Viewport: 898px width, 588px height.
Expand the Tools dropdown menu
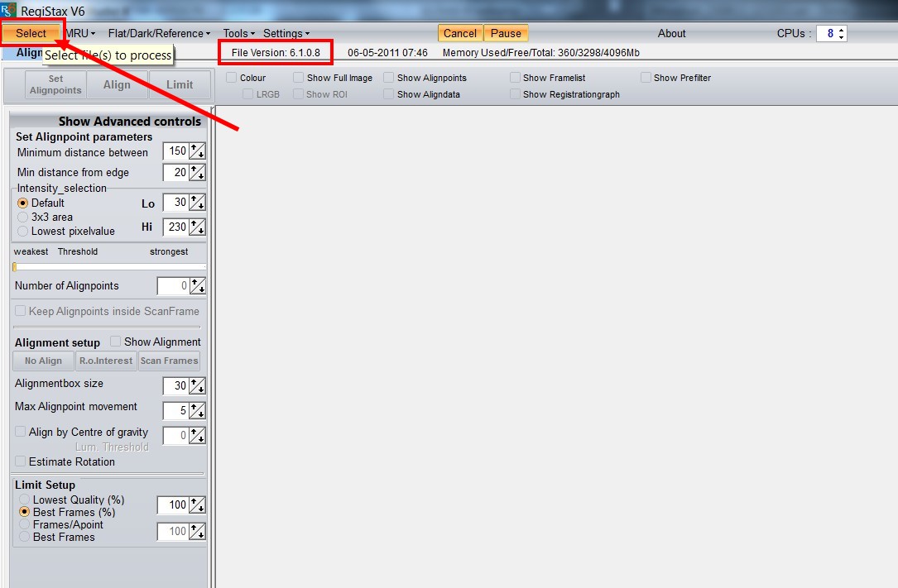239,33
